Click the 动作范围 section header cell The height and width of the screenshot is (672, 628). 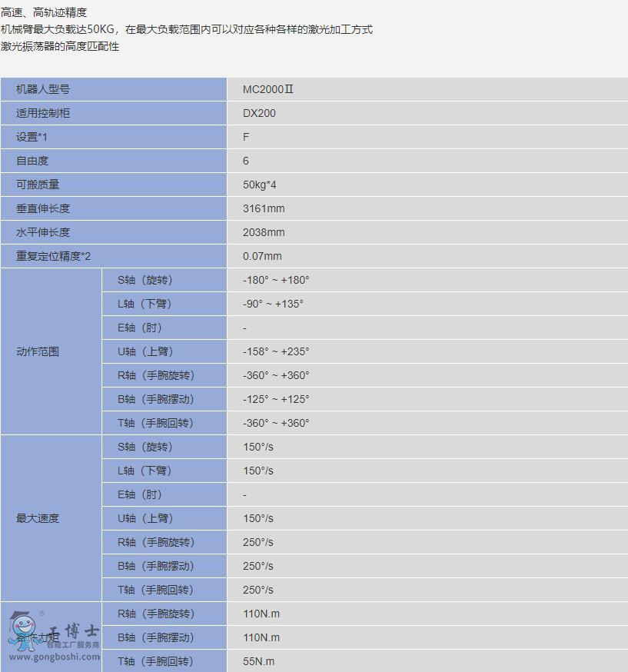point(38,351)
